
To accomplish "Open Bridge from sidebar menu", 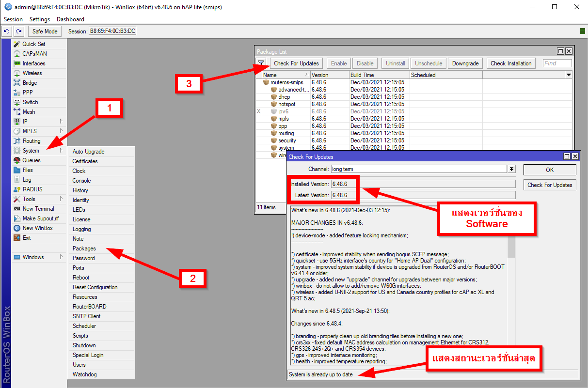I will [39, 83].
